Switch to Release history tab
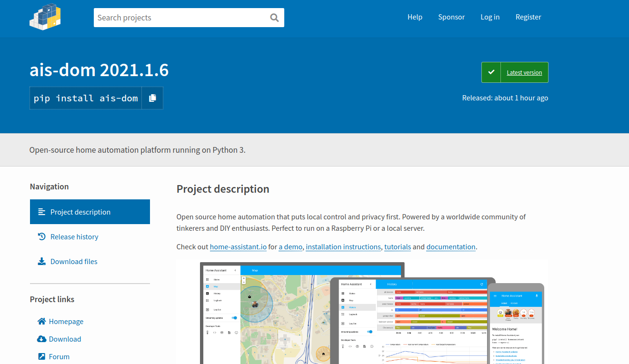629x364 pixels. click(x=90, y=236)
